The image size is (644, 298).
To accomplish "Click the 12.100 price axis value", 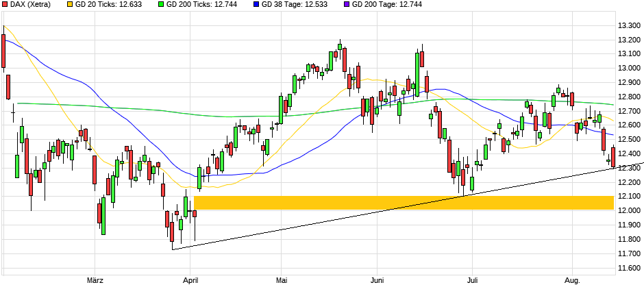I will [x=629, y=197].
